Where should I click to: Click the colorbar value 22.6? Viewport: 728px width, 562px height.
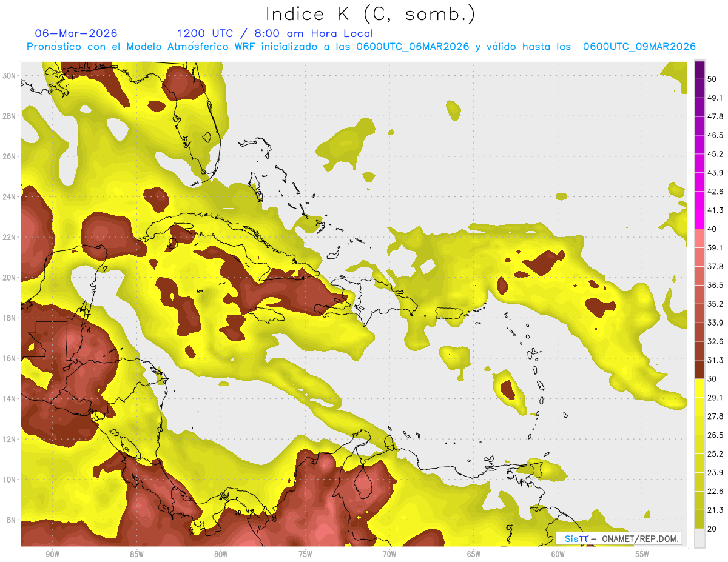coord(715,492)
